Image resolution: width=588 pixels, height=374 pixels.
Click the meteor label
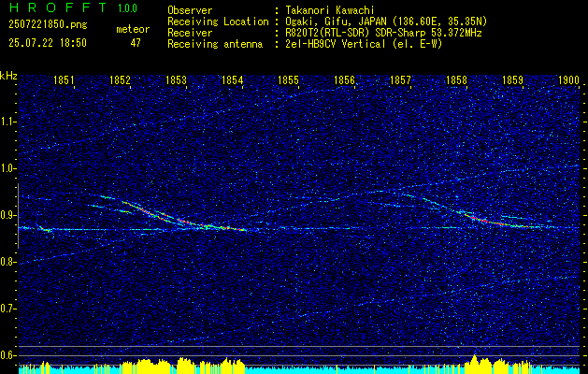click(133, 29)
